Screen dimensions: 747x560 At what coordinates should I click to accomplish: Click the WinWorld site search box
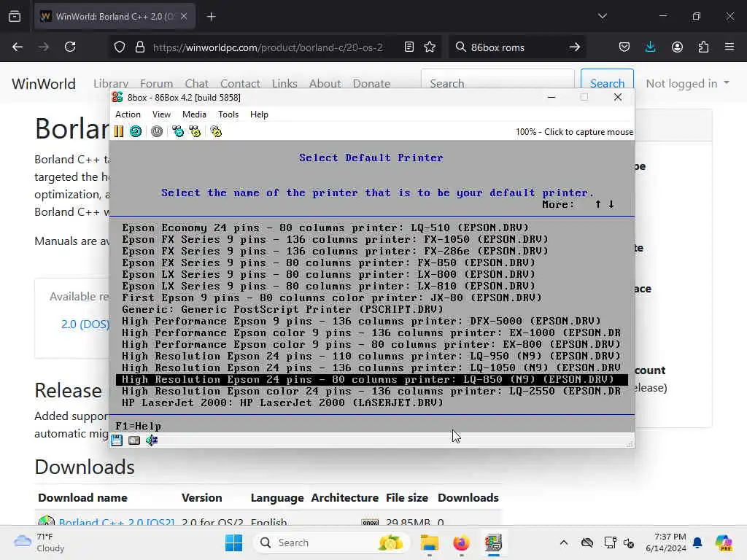click(498, 83)
